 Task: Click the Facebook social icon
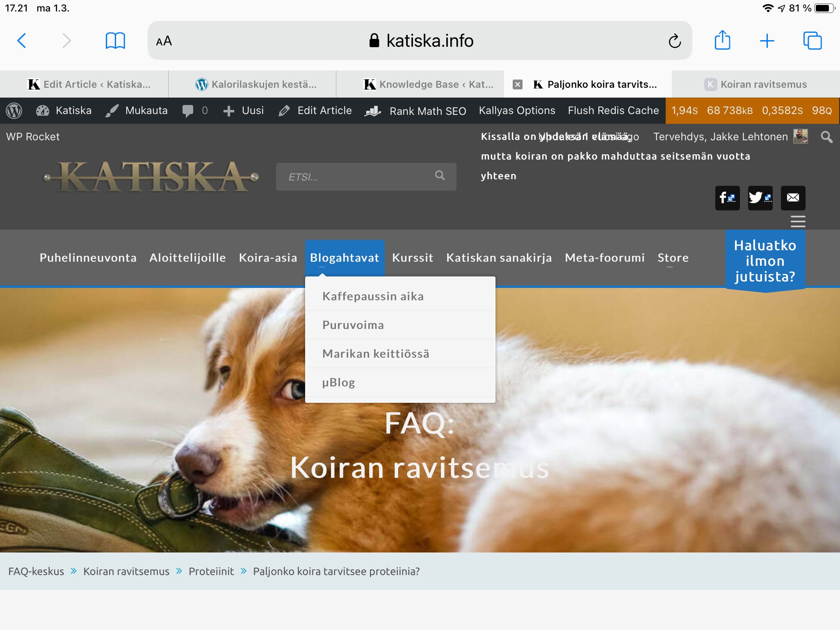coord(727,198)
